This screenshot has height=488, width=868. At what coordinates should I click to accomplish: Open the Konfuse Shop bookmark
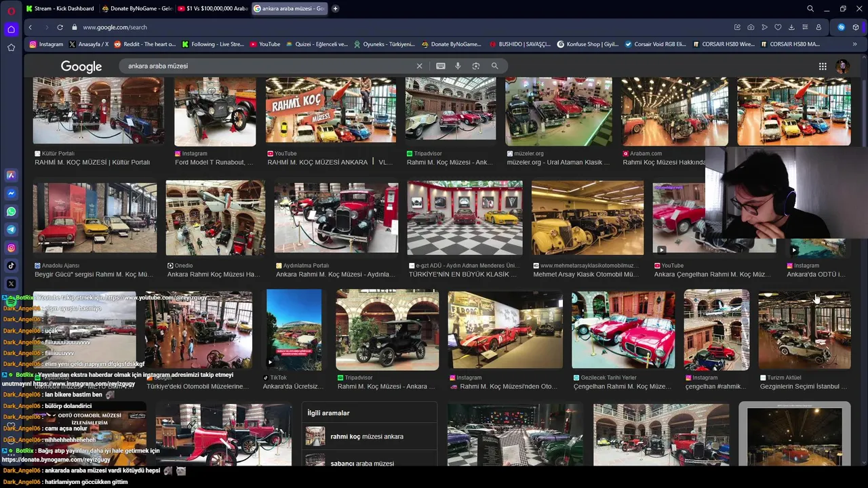(x=587, y=44)
